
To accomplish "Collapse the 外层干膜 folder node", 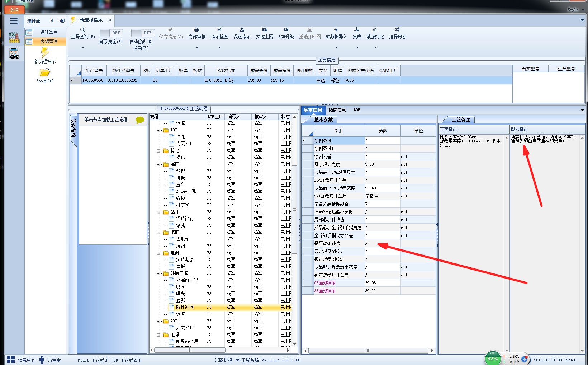I will (x=158, y=273).
